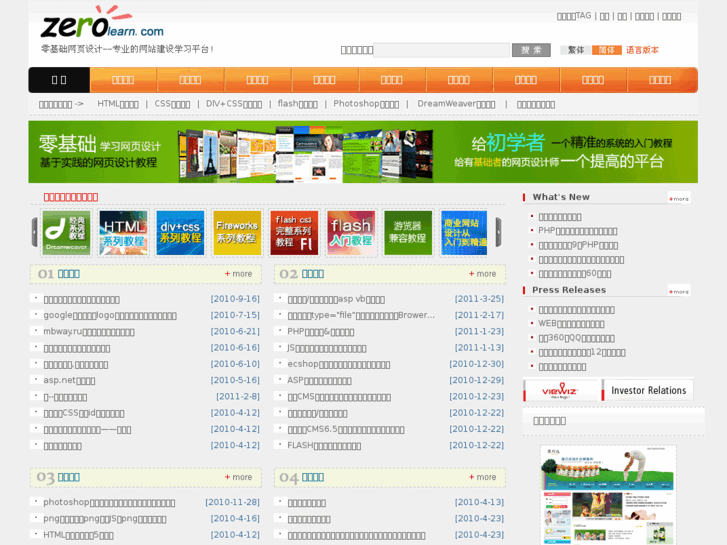Open the 360 QQ item under Press Releases
The width and height of the screenshot is (727, 545).
(x=577, y=338)
